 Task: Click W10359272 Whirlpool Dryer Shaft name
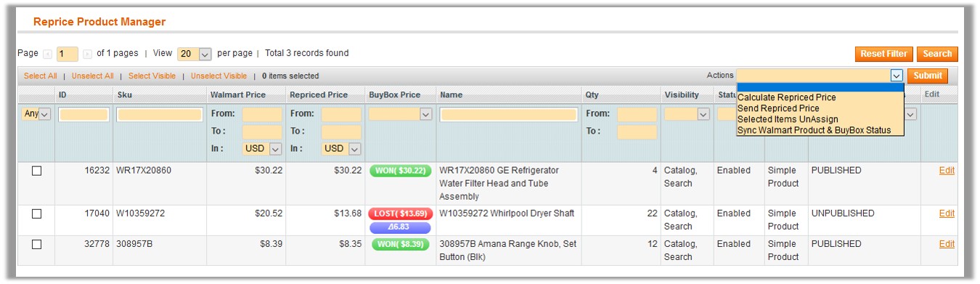coord(507,214)
